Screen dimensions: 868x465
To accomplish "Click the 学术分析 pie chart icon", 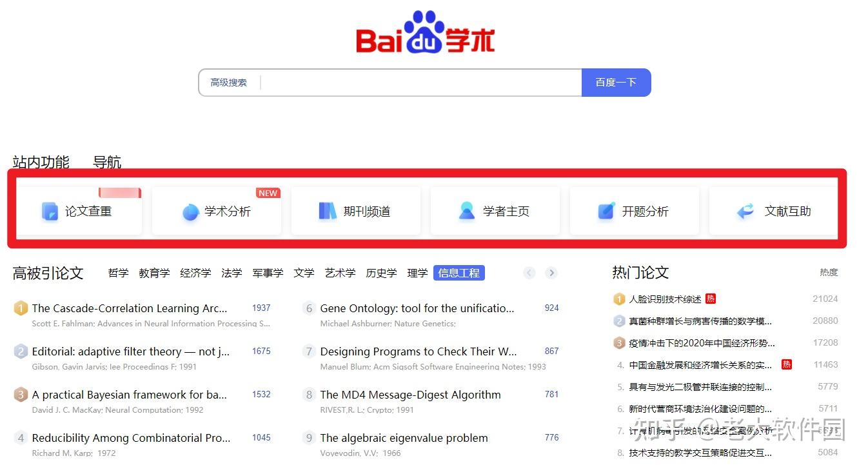I will point(190,212).
